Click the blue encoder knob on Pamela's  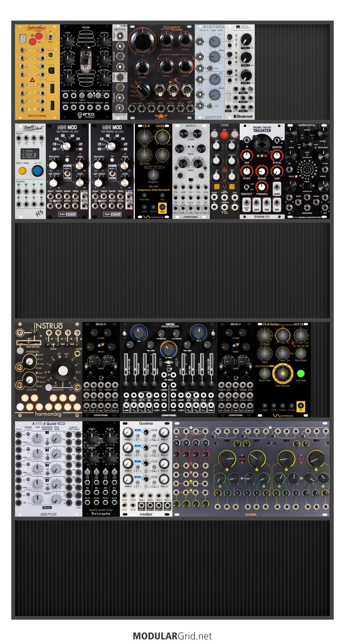tap(37, 171)
